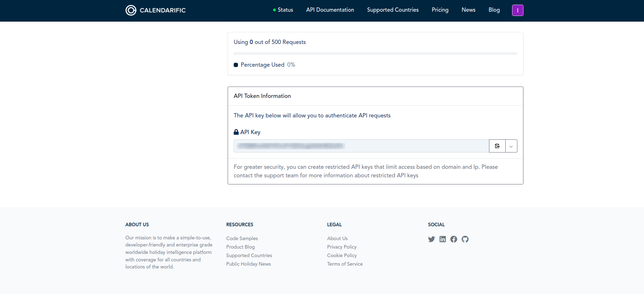The image size is (644, 294).
Task: Click the 'RESOURCES' footer heading
Action: [240, 224]
